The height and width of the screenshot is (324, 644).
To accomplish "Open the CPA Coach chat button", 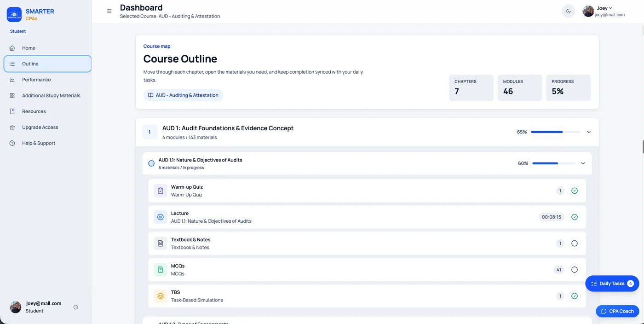I will point(617,311).
